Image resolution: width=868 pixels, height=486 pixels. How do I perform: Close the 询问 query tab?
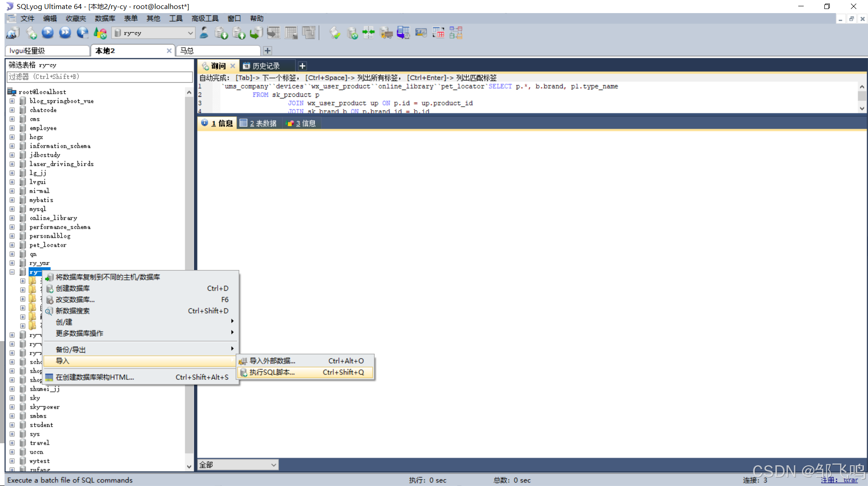(233, 66)
